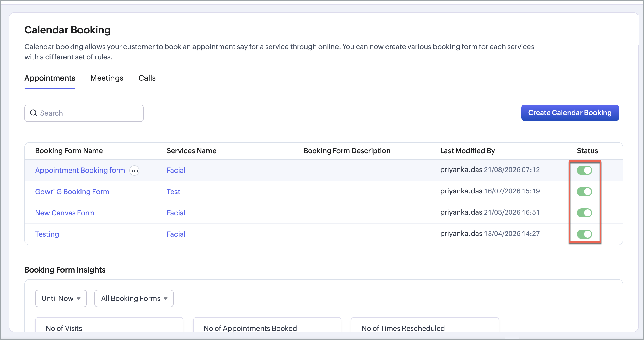Switch off the Testing form status
This screenshot has height=340, width=644.
584,234
